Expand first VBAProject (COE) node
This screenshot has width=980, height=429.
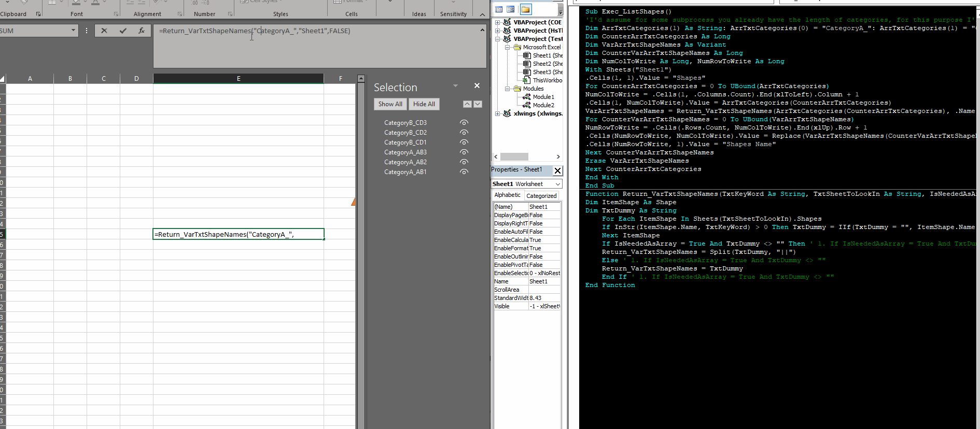pyautogui.click(x=498, y=22)
